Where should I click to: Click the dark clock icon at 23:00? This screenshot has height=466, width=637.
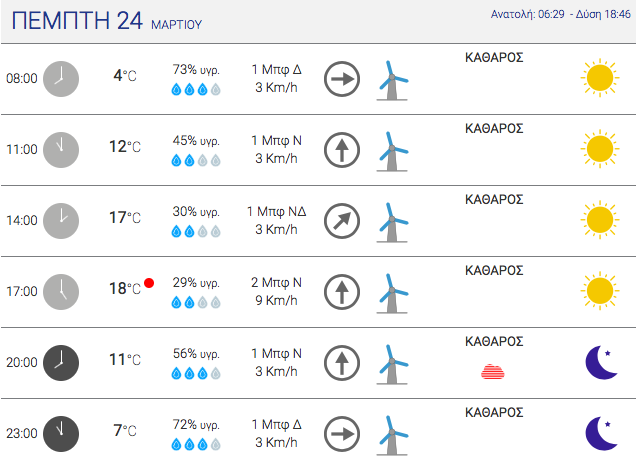click(61, 434)
